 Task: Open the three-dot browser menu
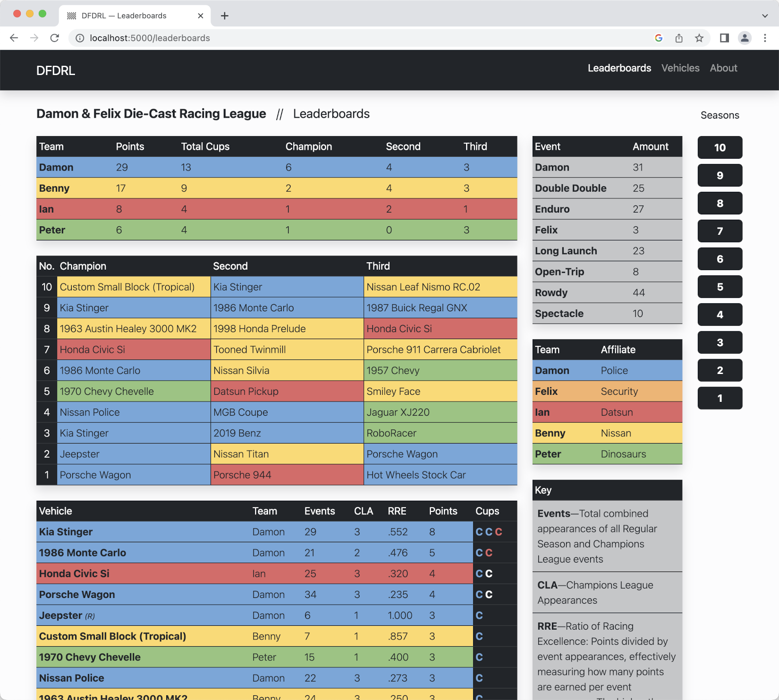coord(766,38)
